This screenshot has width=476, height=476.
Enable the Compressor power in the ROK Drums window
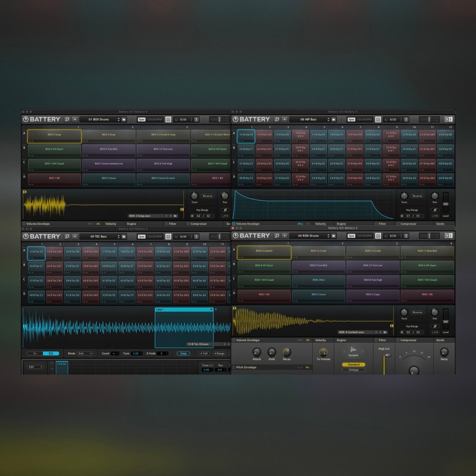tap(398, 340)
